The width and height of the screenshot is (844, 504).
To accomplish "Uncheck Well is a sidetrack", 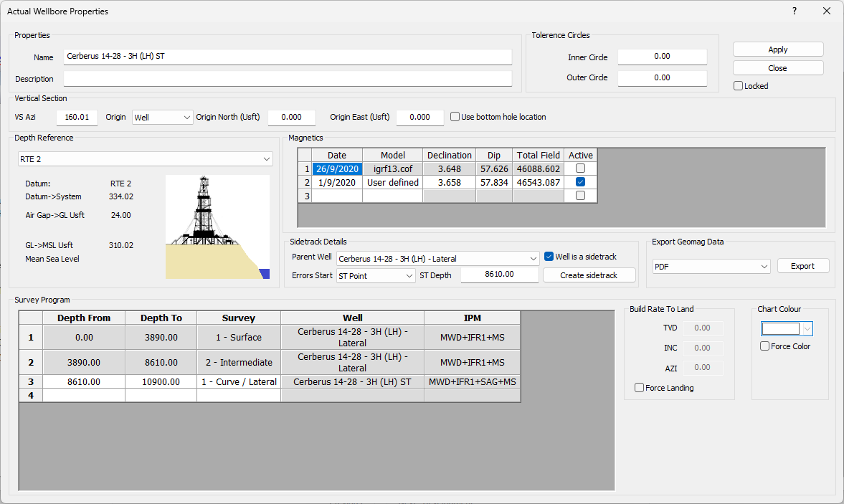I will 549,257.
